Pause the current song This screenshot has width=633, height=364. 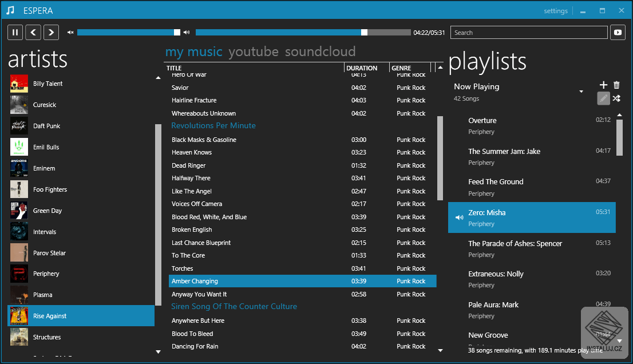point(15,33)
